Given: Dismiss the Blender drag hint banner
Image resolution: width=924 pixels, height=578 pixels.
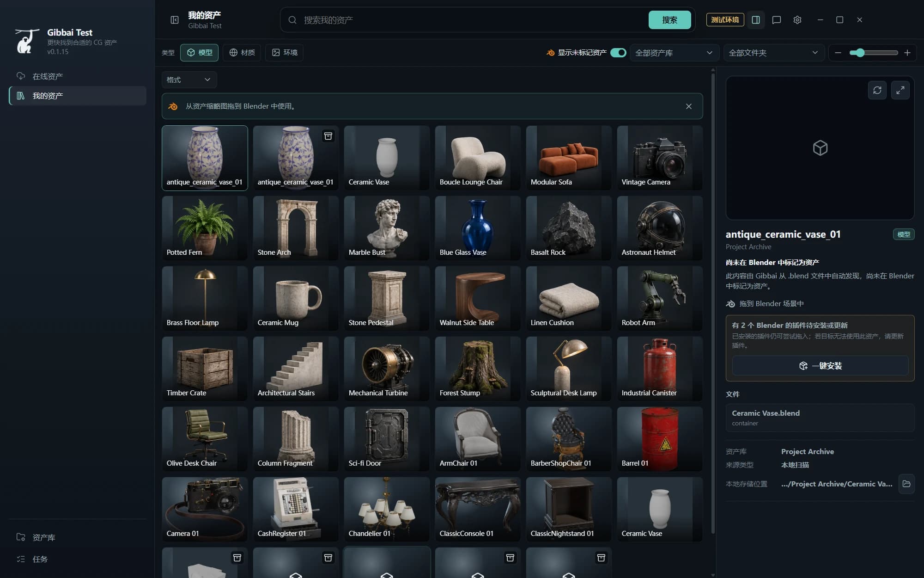Looking at the screenshot, I should pos(689,106).
